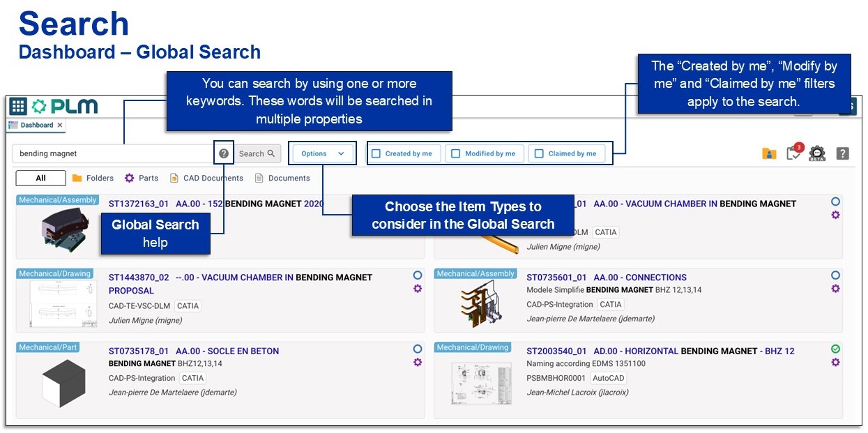Check the Claimed by me filter
Screen dimensions: 868x433
click(539, 153)
